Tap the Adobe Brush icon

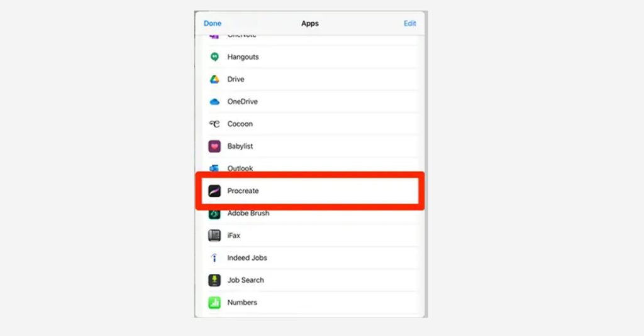coord(214,214)
